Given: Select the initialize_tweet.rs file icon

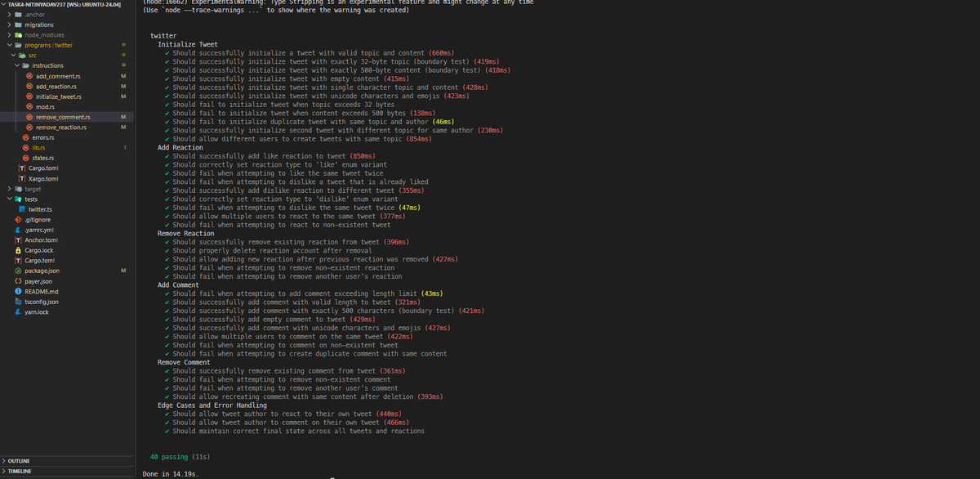Looking at the screenshot, I should pos(29,96).
